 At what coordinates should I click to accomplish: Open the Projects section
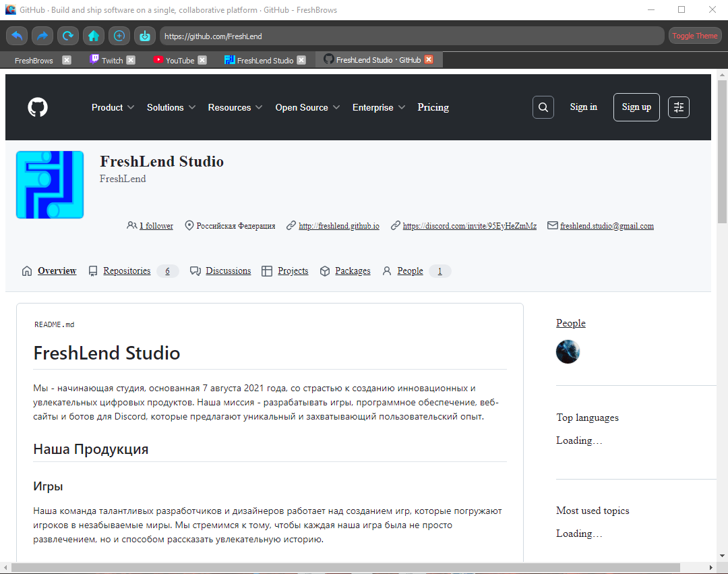[293, 270]
